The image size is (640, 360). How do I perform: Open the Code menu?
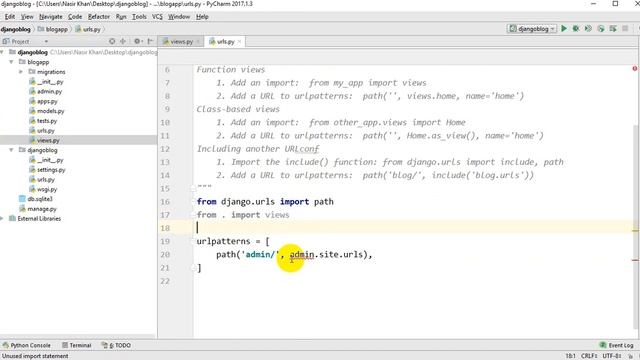point(75,17)
